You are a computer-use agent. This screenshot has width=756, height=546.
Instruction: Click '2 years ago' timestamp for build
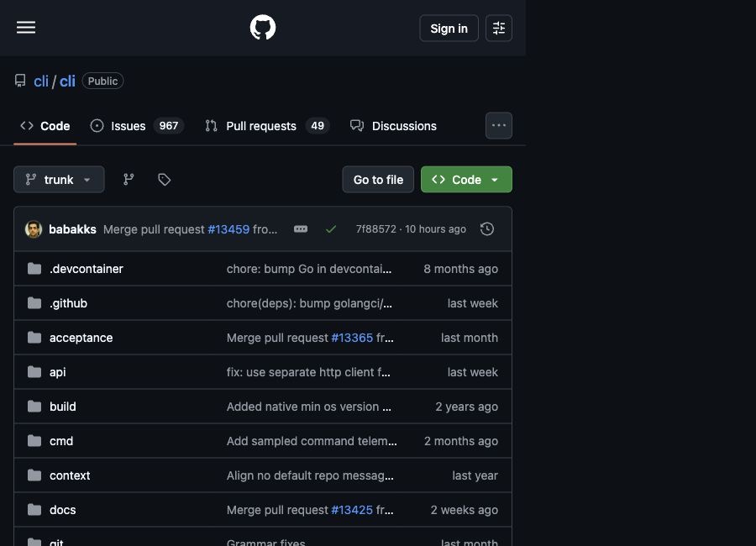pyautogui.click(x=466, y=407)
